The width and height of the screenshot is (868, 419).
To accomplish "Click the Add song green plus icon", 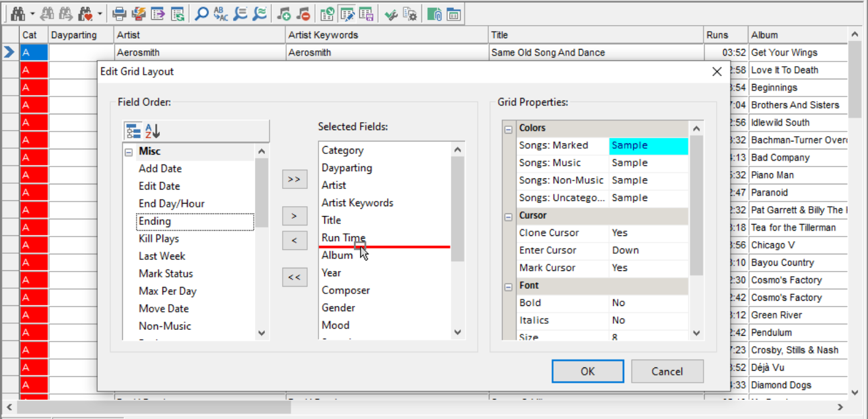I will point(284,13).
